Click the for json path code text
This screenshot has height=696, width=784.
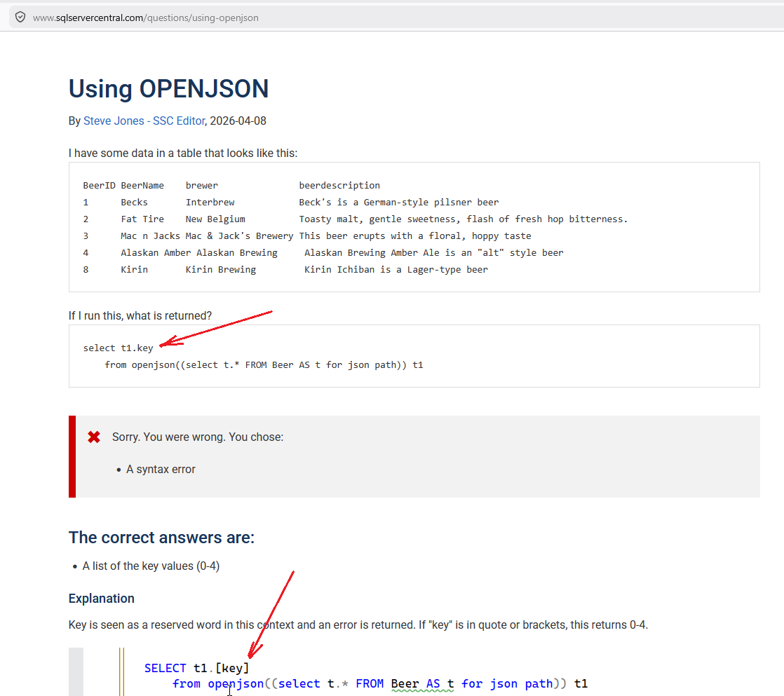[506, 683]
